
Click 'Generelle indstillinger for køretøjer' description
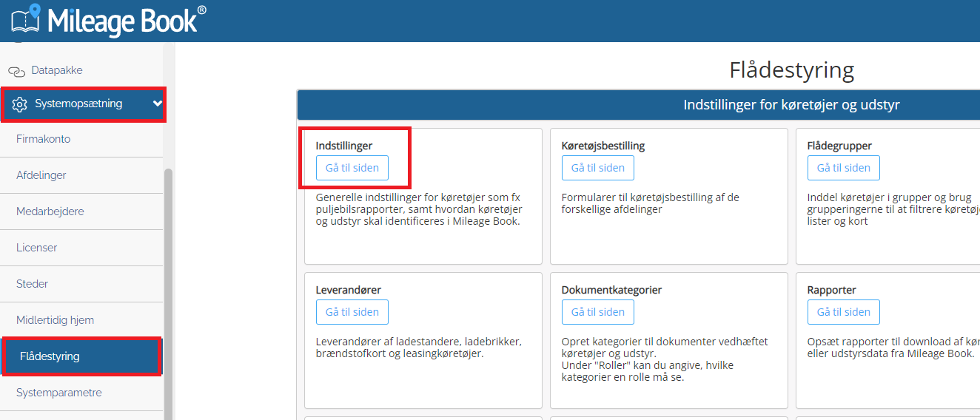click(420, 209)
